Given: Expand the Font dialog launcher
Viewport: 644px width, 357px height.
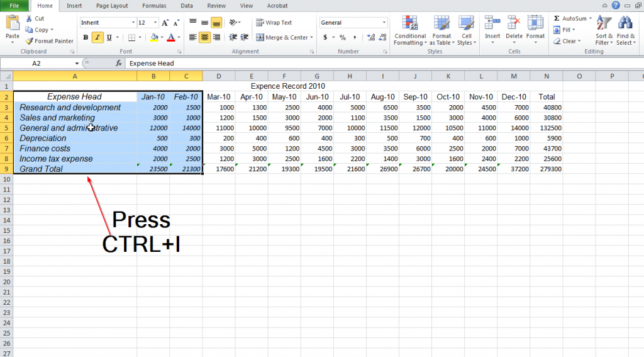Looking at the screenshot, I should coord(179,52).
